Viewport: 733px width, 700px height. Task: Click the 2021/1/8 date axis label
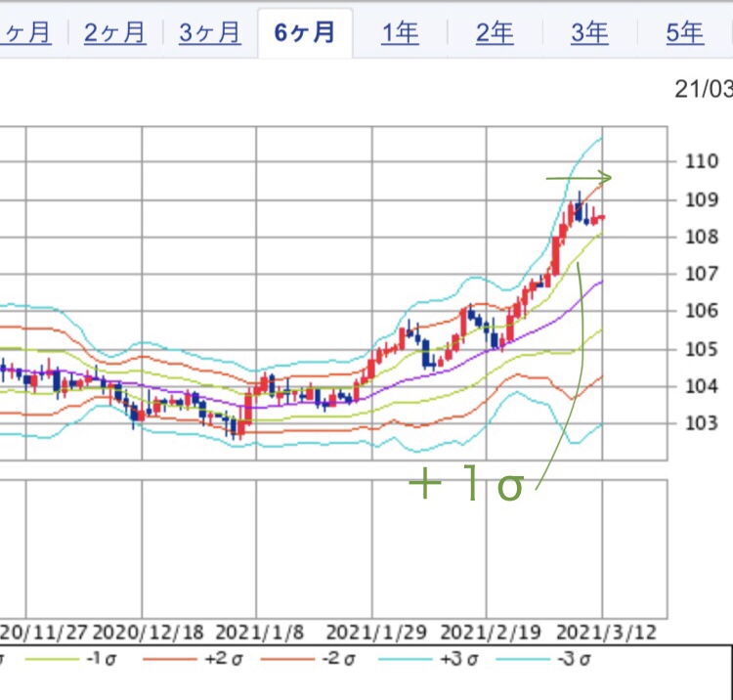tap(259, 633)
